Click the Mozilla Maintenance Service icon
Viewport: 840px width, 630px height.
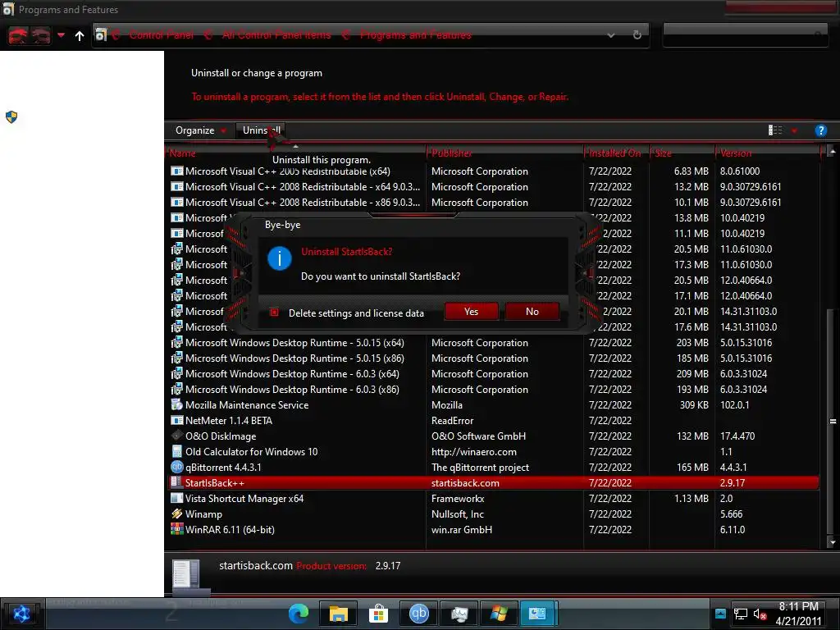(x=177, y=404)
